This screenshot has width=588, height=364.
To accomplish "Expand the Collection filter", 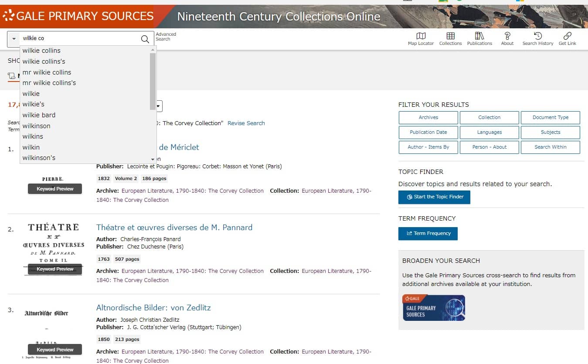I will (x=489, y=118).
